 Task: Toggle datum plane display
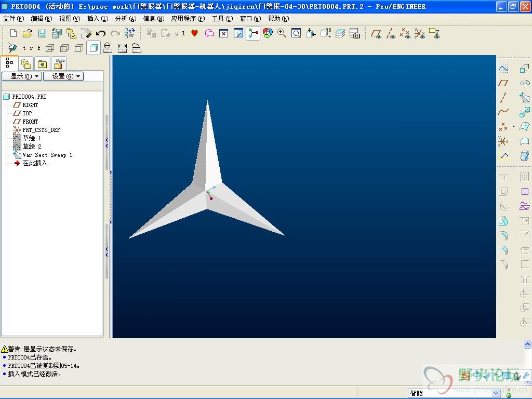tap(376, 33)
